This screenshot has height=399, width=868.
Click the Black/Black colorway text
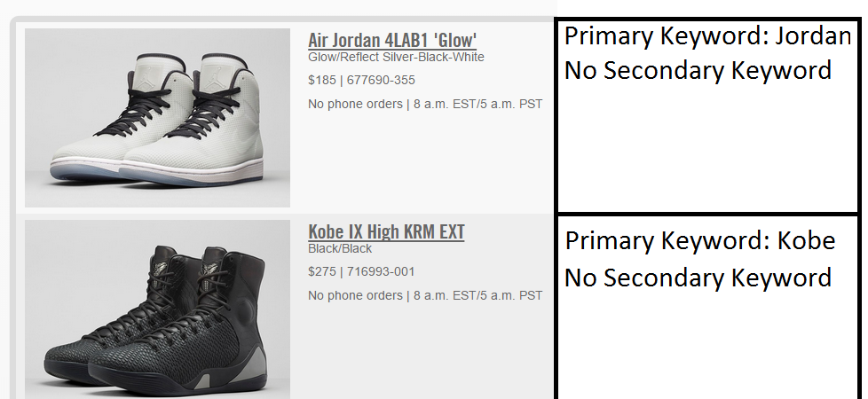coord(340,248)
